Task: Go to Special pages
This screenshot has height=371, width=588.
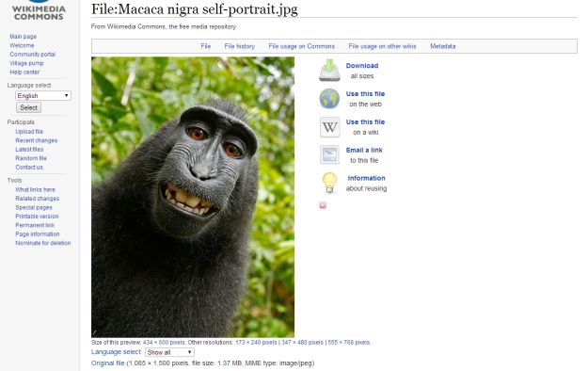Action: tap(33, 207)
